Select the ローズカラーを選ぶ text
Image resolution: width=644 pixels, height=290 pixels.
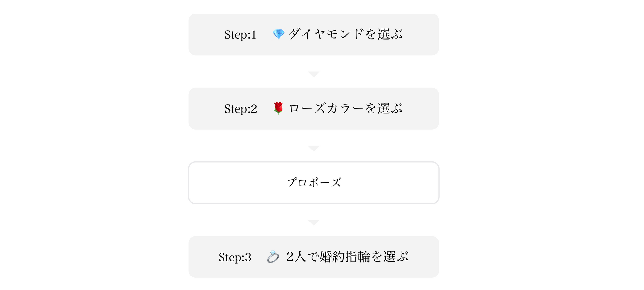346,108
